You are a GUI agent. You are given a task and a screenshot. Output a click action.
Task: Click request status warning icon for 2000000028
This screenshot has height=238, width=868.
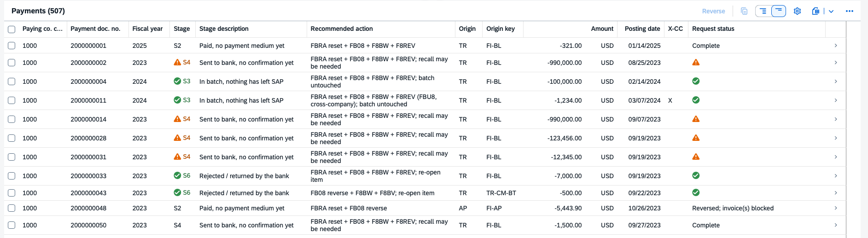[x=696, y=138]
